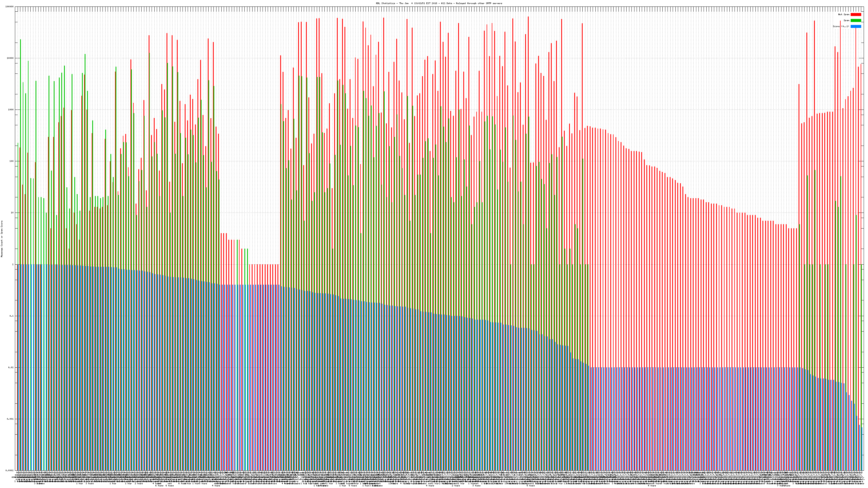
Task: Select the 'Not Spam' legend label
Action: (x=844, y=14)
